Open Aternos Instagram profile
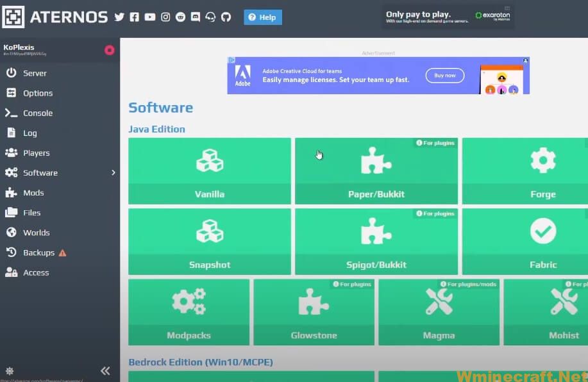Screen dimensions: 588x382 pos(165,17)
